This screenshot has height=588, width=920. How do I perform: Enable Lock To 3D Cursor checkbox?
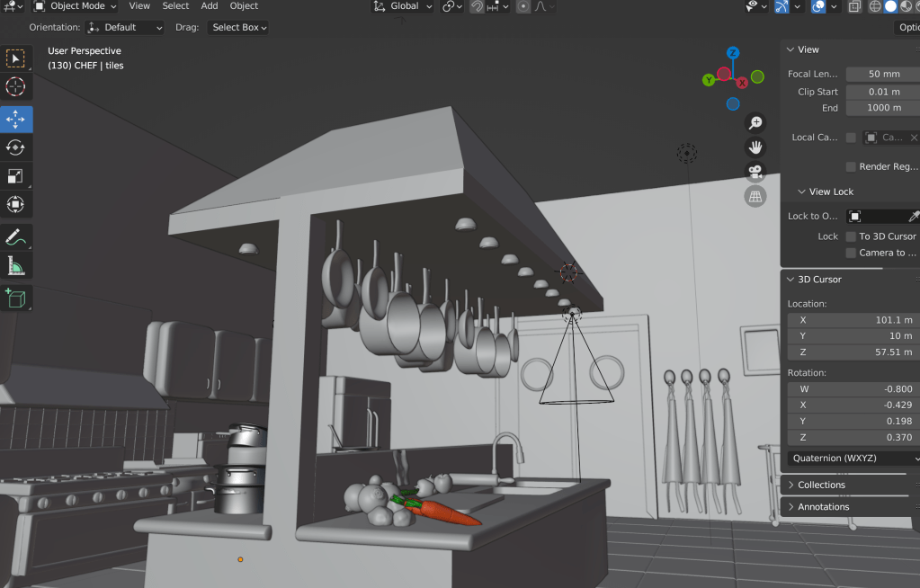click(851, 236)
